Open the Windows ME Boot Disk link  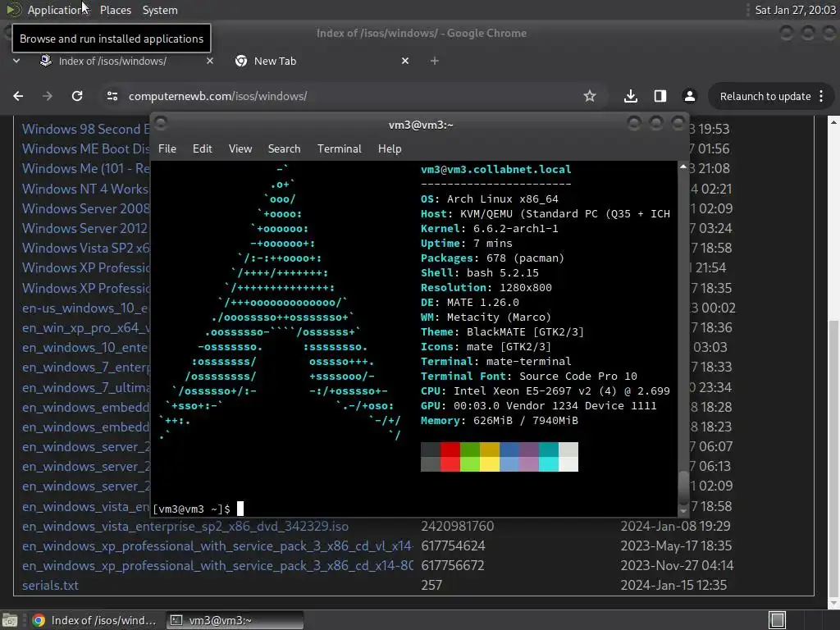85,149
